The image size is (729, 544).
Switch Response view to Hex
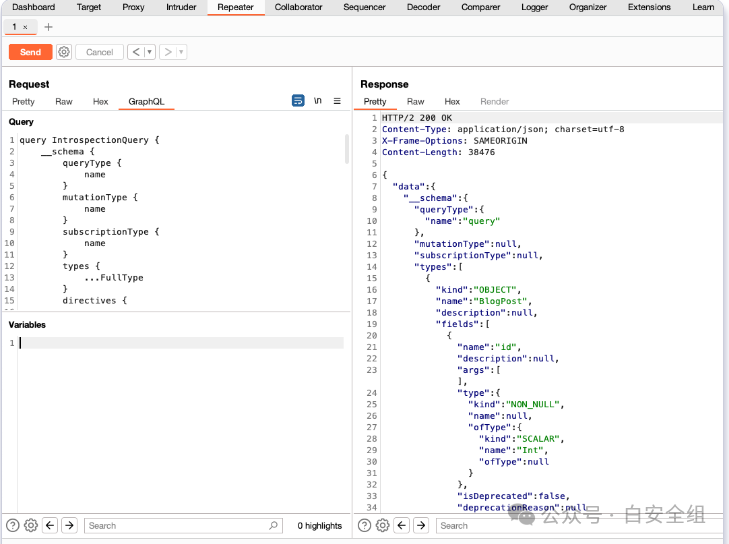(452, 101)
